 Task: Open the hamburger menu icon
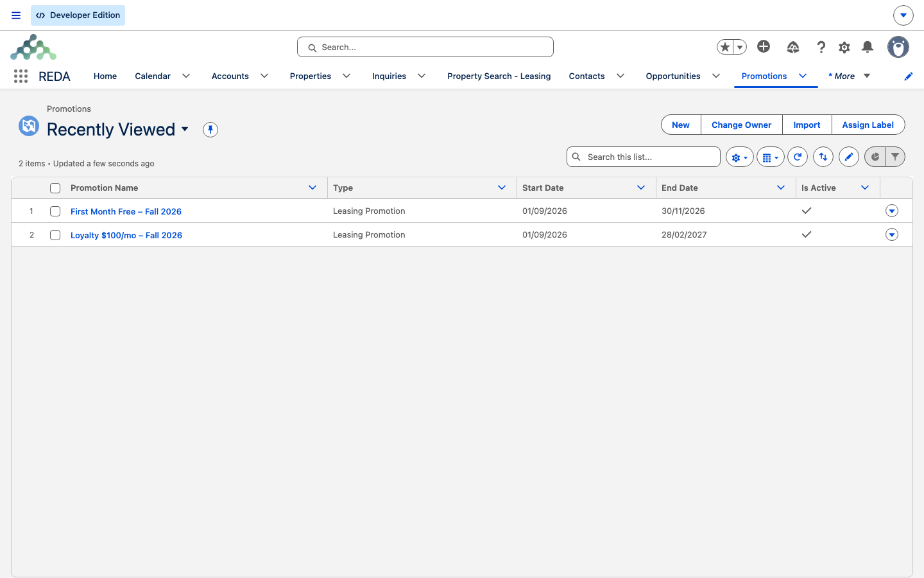(x=16, y=15)
